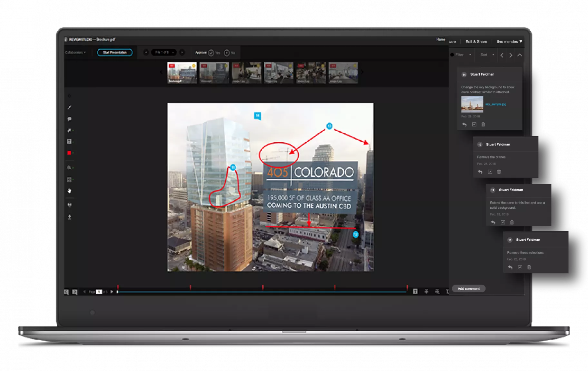
Task: Select No in the Approve control
Action: pyautogui.click(x=227, y=52)
